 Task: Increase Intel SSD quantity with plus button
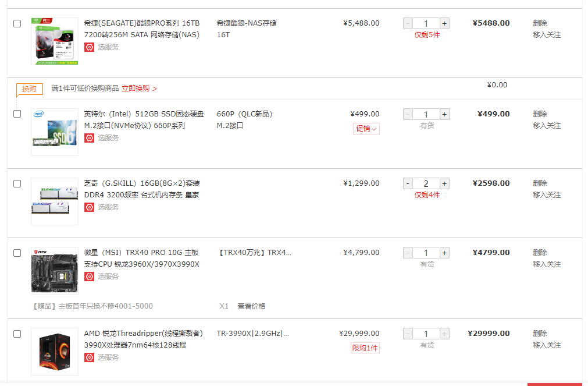click(x=444, y=114)
